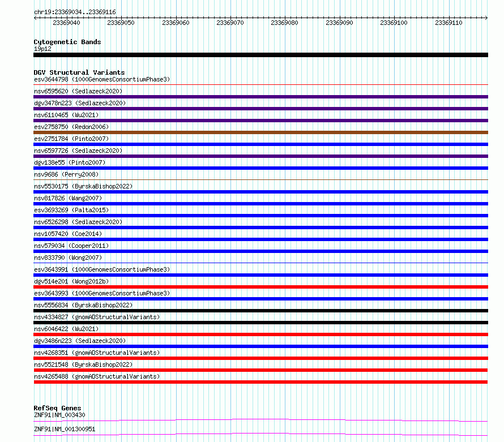Open nsv4265488 (gnomADStructuralVariants) variant
This screenshot has width=504, height=442.
tap(97, 376)
